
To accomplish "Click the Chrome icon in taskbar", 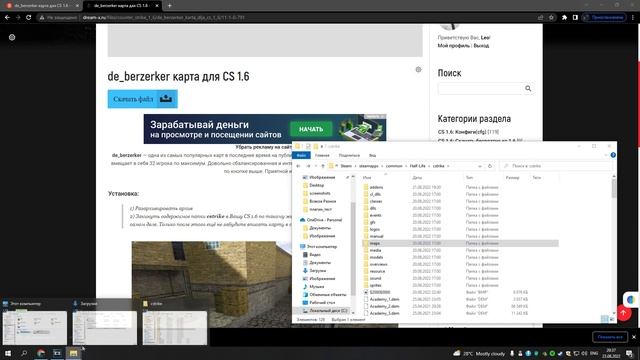I will pos(41,353).
